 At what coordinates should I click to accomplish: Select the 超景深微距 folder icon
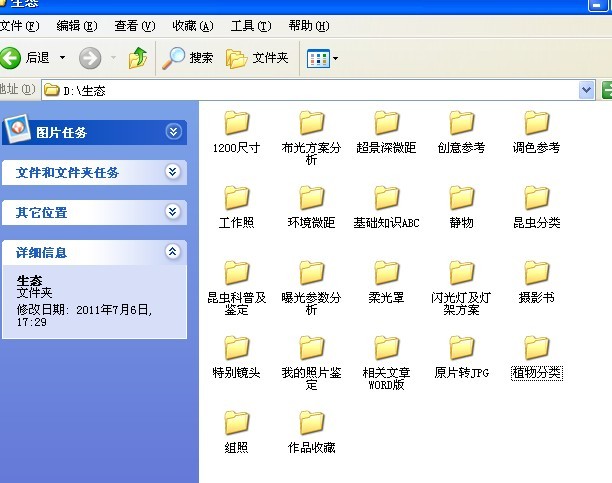coord(386,123)
